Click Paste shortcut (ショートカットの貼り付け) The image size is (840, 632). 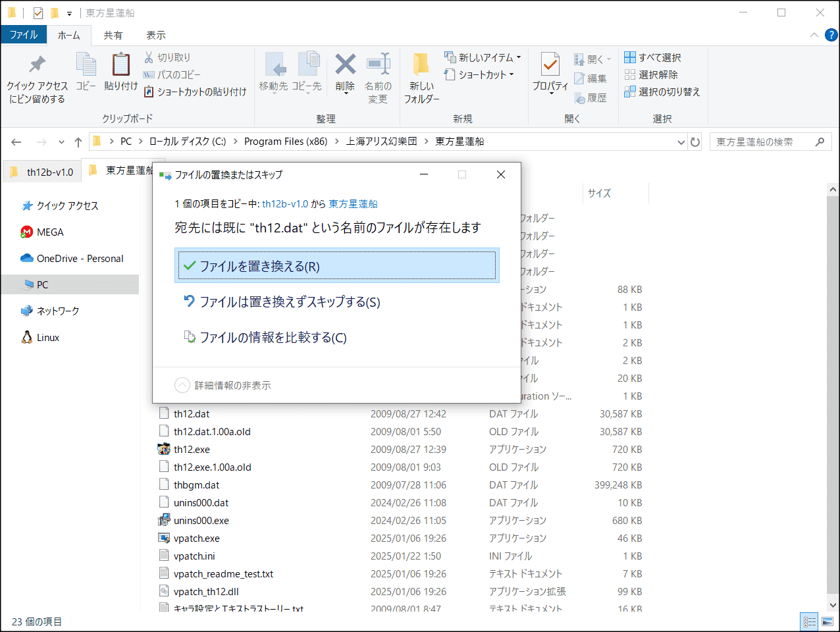pyautogui.click(x=195, y=92)
